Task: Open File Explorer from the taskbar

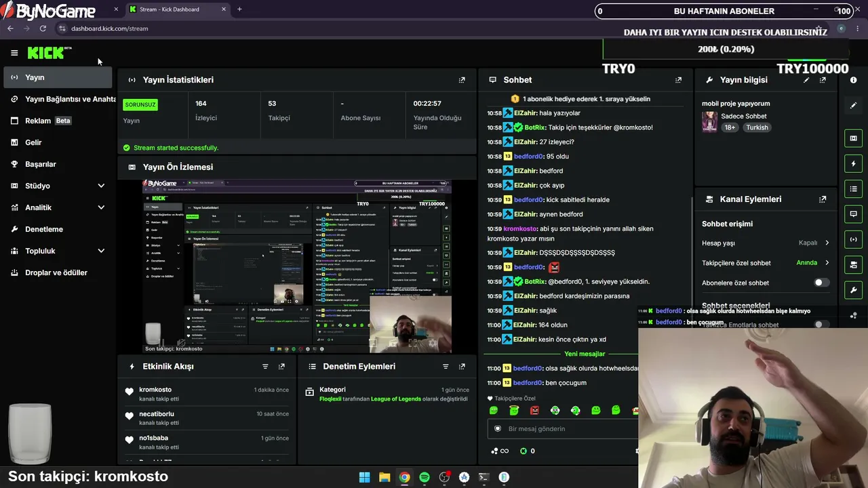Action: coord(384,477)
